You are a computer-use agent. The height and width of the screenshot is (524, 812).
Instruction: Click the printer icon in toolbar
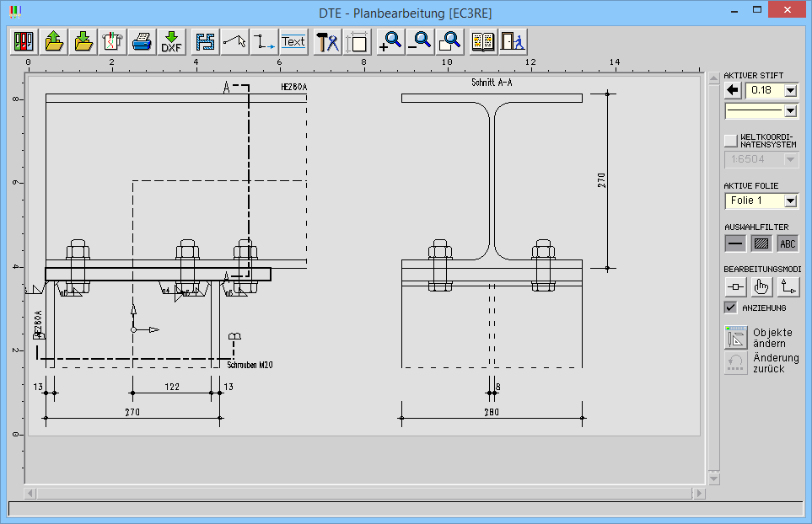pos(142,41)
